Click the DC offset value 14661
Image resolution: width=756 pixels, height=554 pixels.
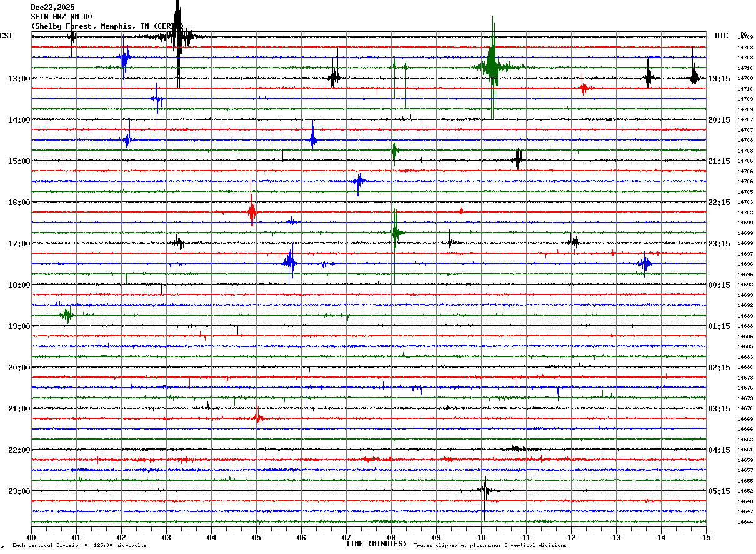[745, 450]
